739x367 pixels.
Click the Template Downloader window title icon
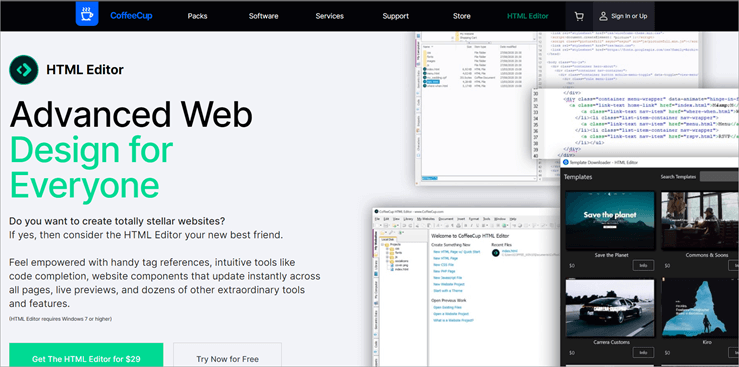pyautogui.click(x=566, y=162)
